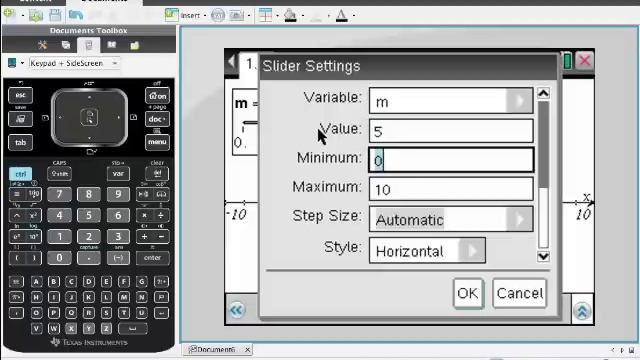The height and width of the screenshot is (360, 640).
Task: Select the Keypad tab in Documents Toolbox
Action: click(x=89, y=45)
